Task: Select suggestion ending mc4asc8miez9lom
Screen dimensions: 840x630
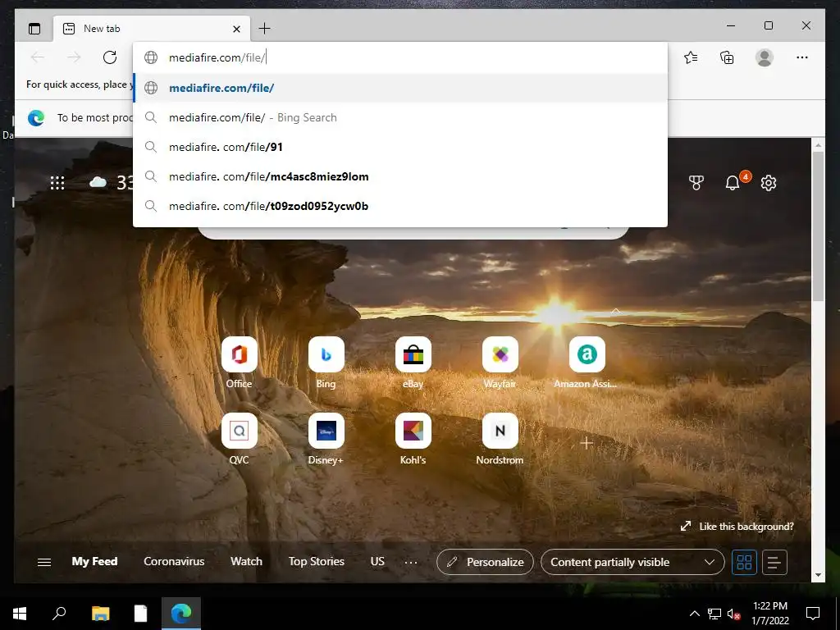Action: 400,176
